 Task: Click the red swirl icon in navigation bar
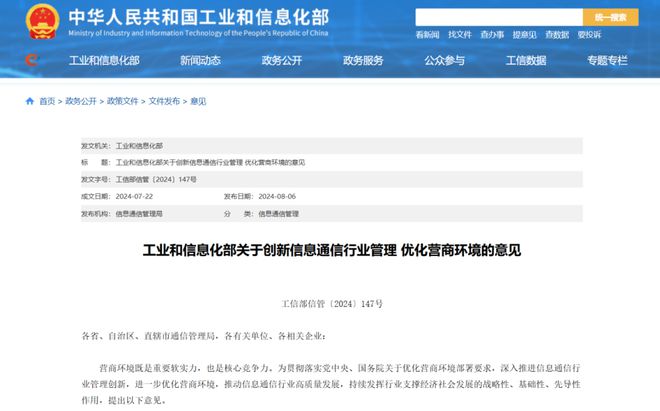coord(32,60)
